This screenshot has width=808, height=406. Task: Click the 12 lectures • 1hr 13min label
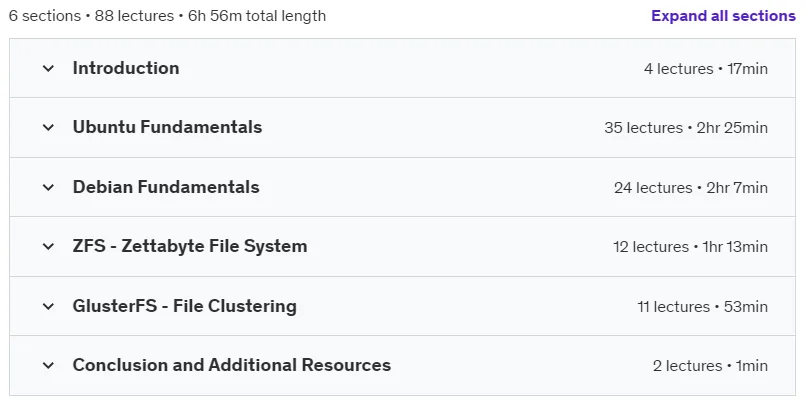pyautogui.click(x=691, y=247)
